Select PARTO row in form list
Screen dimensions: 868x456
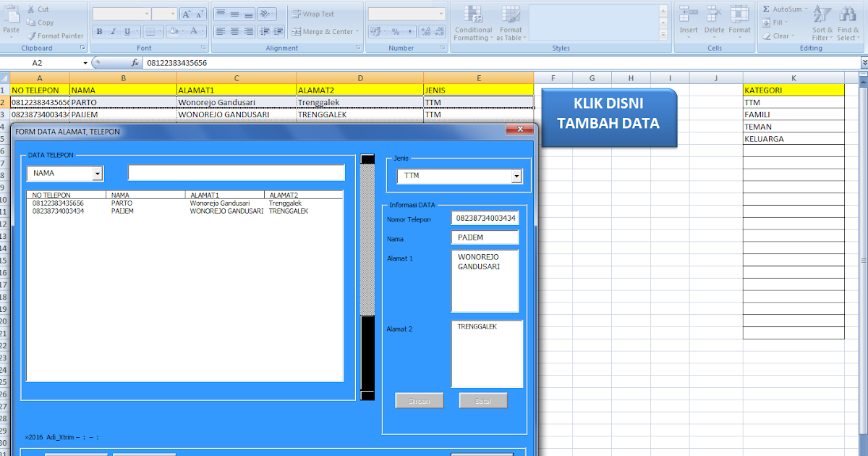pyautogui.click(x=184, y=203)
